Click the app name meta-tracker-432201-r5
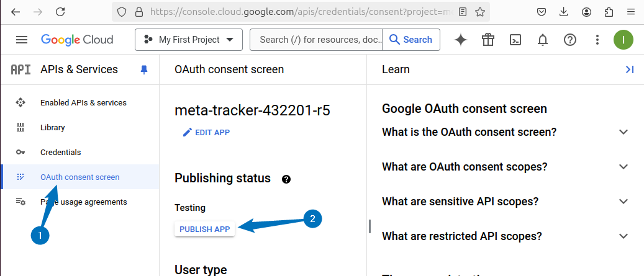The image size is (644, 276). (x=252, y=110)
